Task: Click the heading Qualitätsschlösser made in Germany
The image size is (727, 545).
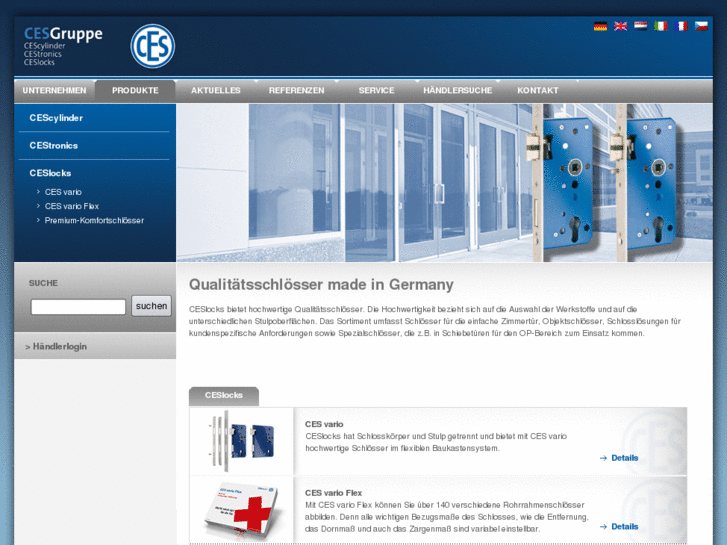Action: 321,285
